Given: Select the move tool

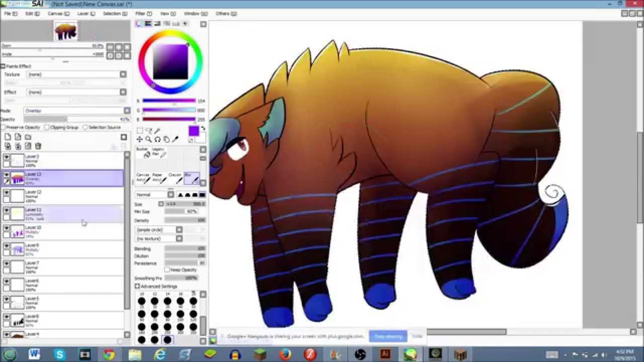Looking at the screenshot, I should [140, 140].
